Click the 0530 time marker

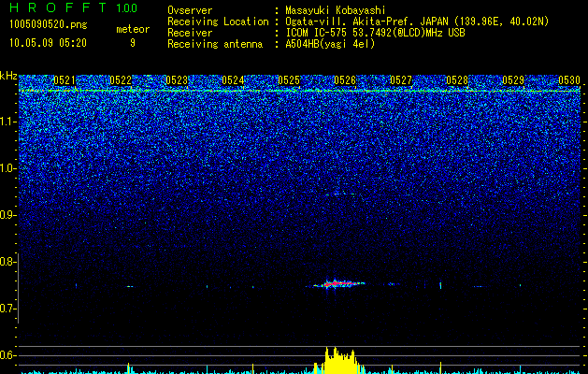click(x=569, y=80)
